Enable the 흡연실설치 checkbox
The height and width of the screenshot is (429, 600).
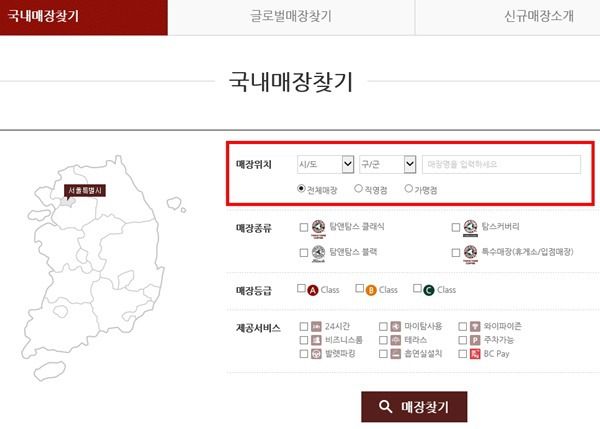click(383, 354)
